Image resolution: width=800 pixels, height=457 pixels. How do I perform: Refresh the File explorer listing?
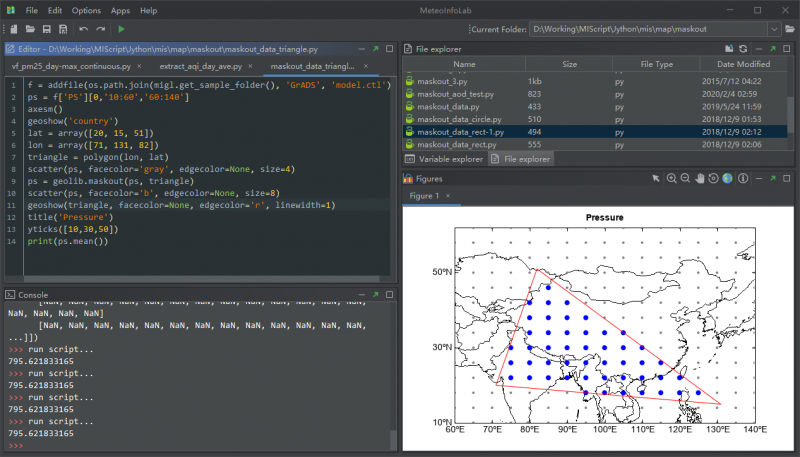pyautogui.click(x=743, y=48)
